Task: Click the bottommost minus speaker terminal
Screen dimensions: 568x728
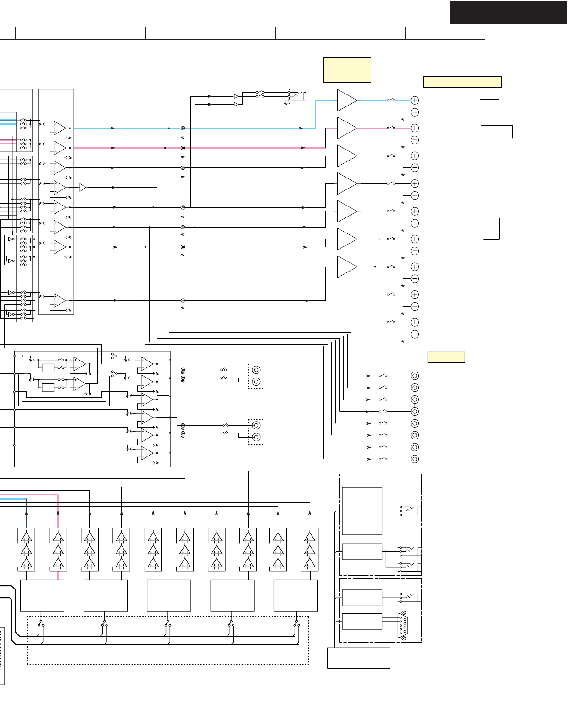Action: click(x=414, y=334)
